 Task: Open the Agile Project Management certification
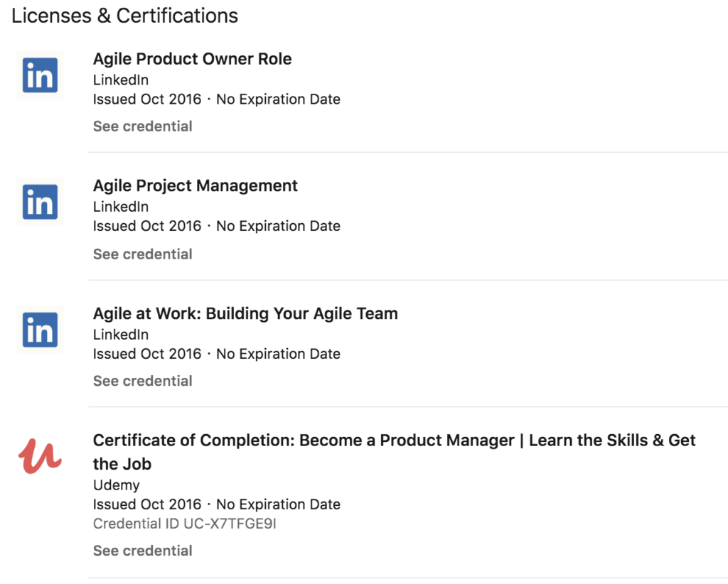point(195,185)
